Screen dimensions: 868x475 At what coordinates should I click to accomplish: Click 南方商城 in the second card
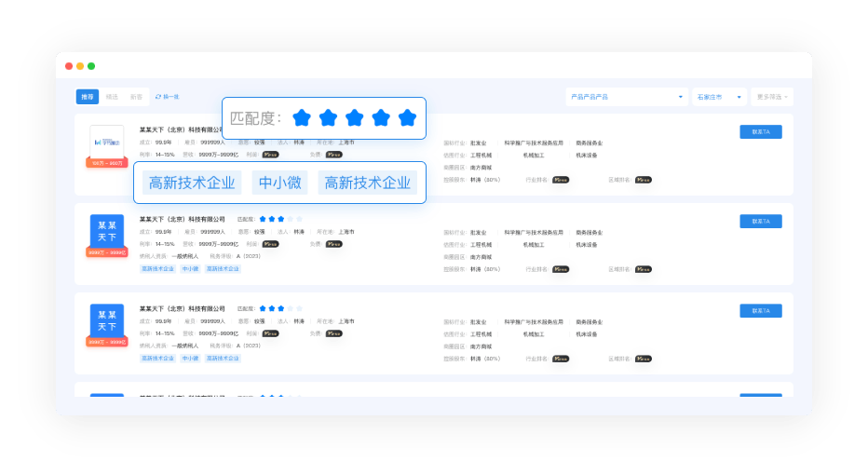tap(481, 257)
